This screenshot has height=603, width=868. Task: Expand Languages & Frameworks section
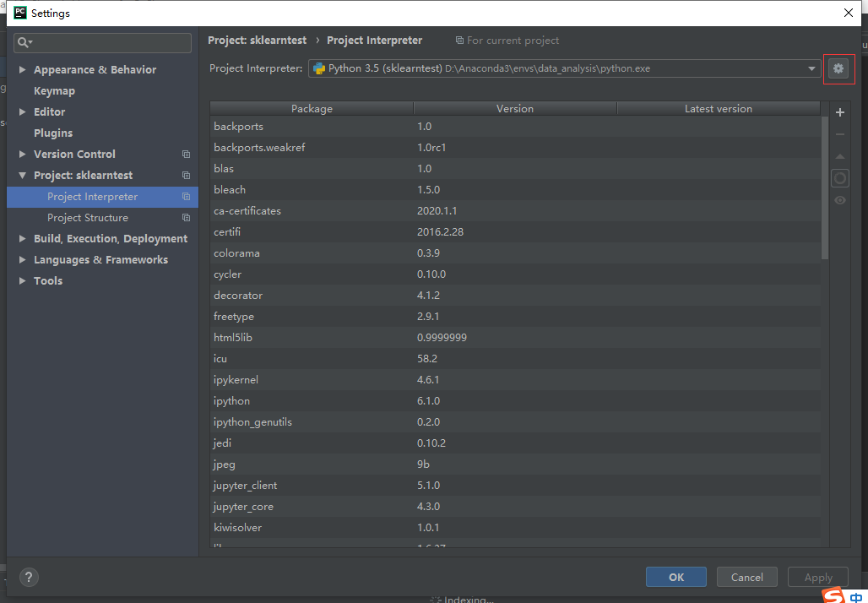tap(22, 259)
